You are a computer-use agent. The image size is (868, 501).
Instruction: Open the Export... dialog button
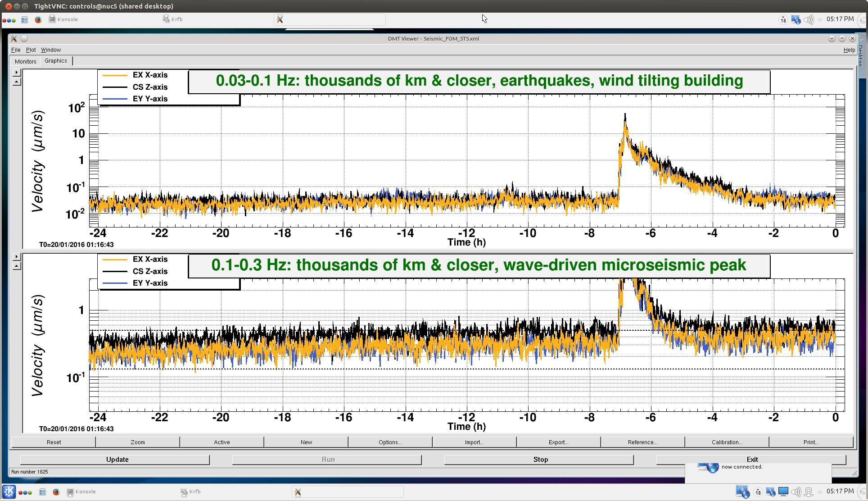pos(558,442)
